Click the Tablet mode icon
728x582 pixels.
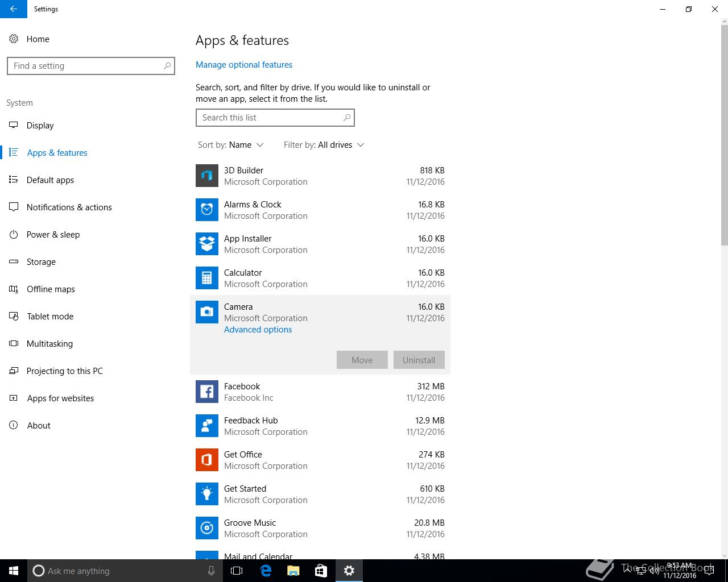[14, 316]
